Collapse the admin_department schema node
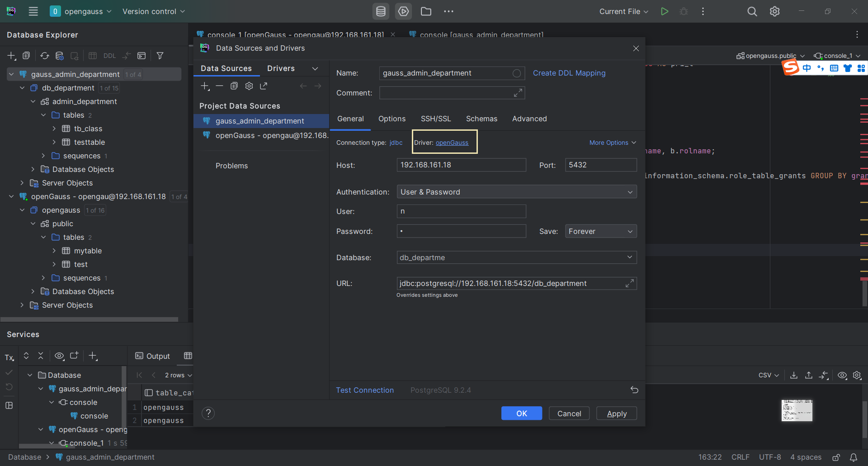 (x=33, y=102)
